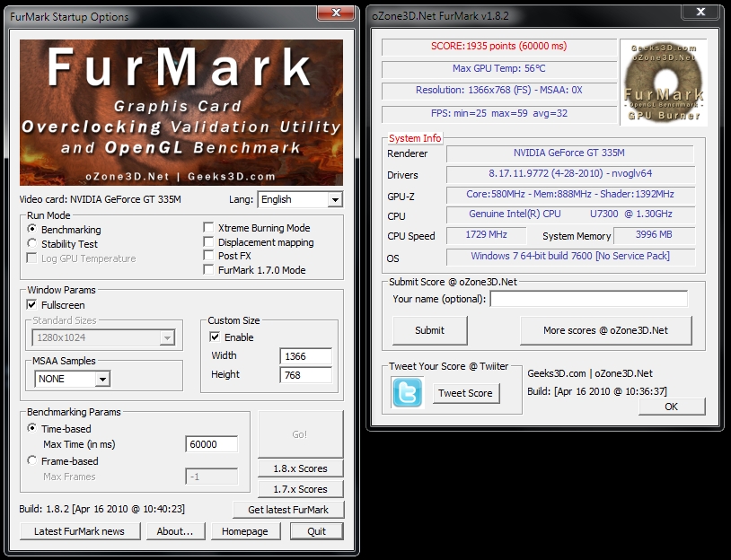The height and width of the screenshot is (560, 731).
Task: Click the Build: [Apr 16 2010 @ 10:36:37] text
Action: click(x=597, y=391)
